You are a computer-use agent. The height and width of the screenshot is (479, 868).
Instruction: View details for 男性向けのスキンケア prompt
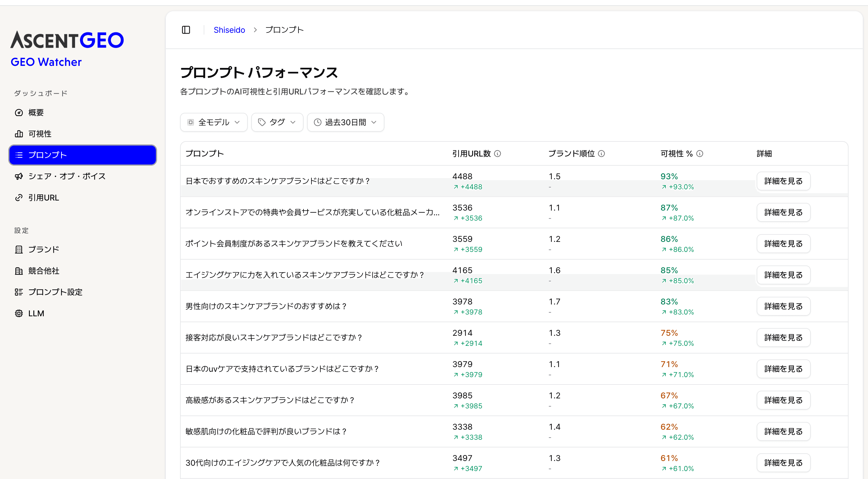(x=784, y=307)
